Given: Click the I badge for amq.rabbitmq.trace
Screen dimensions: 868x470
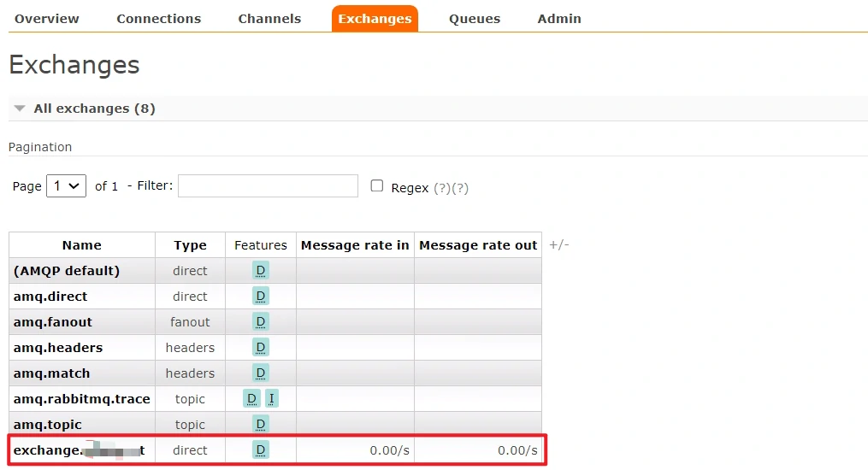Looking at the screenshot, I should click(271, 399).
